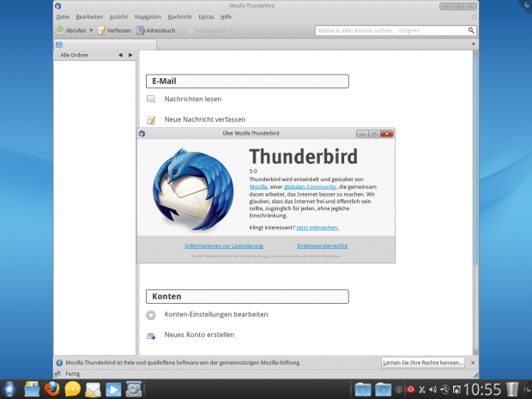Viewport: 532px width, 399px height.
Task: Click Lernen Sie Ihre Rechte kennen button
Action: (x=423, y=363)
